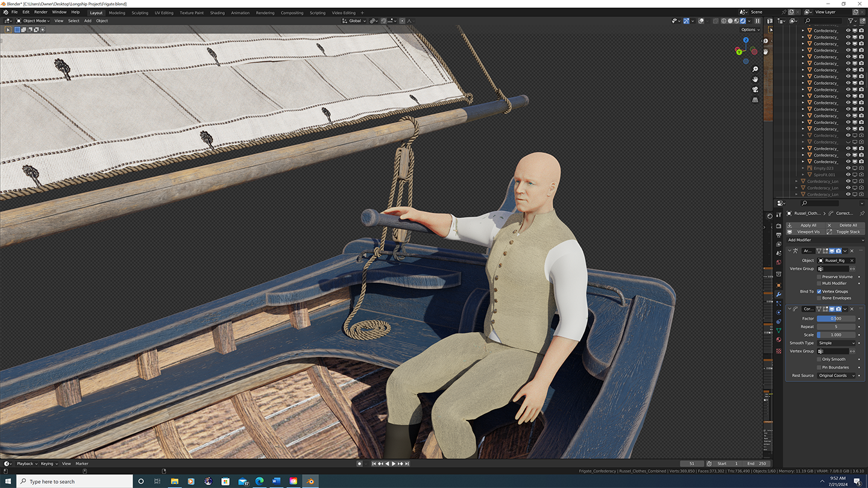Open the Object Data green triangle tab
The width and height of the screenshot is (868, 488).
pyautogui.click(x=779, y=330)
